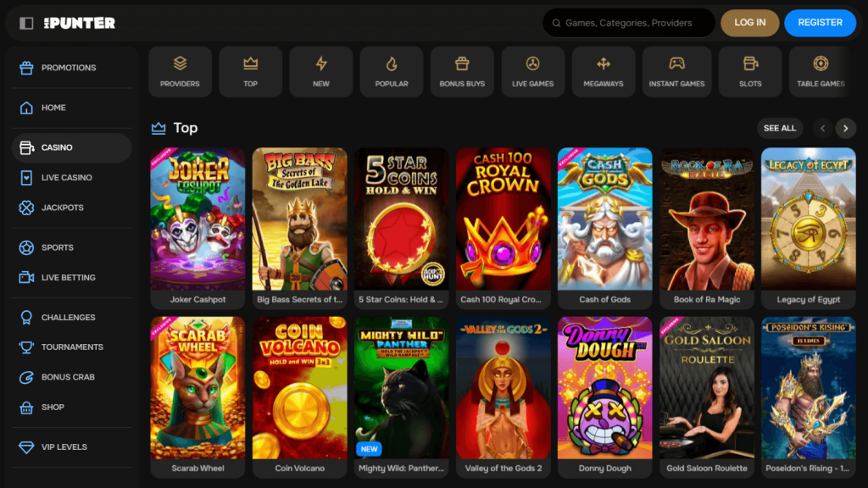
Task: Open the Providers category icon
Action: [x=180, y=64]
